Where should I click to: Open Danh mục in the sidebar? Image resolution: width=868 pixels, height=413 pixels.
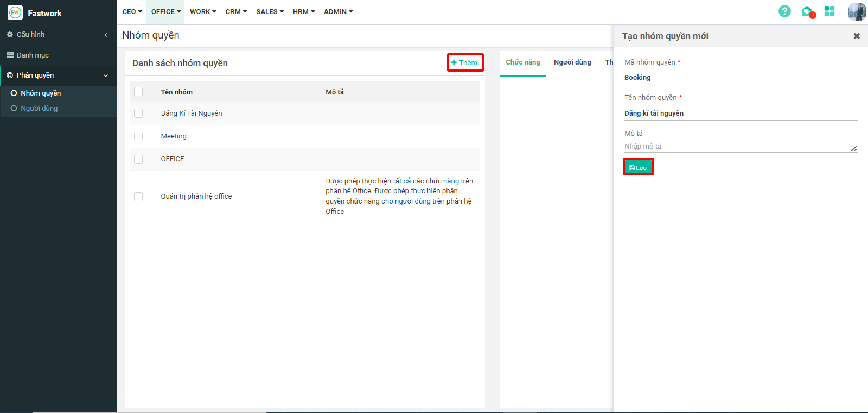[33, 55]
